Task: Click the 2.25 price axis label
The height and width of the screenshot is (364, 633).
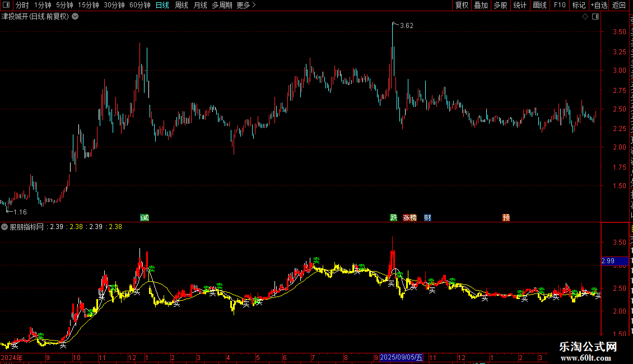Action: coord(619,128)
